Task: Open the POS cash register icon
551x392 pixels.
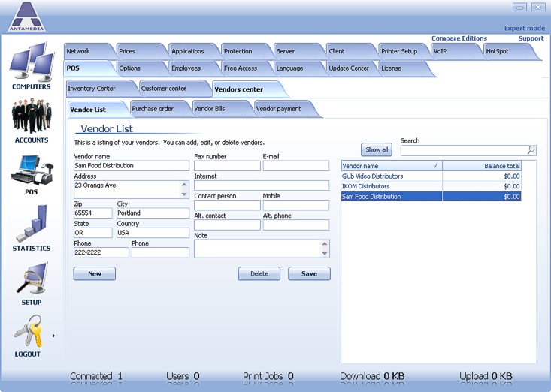Action: pyautogui.click(x=32, y=170)
